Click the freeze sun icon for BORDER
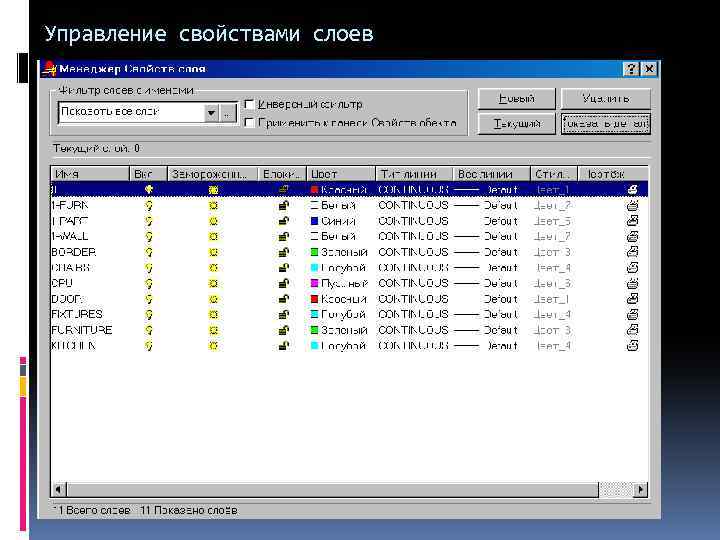 click(x=213, y=252)
